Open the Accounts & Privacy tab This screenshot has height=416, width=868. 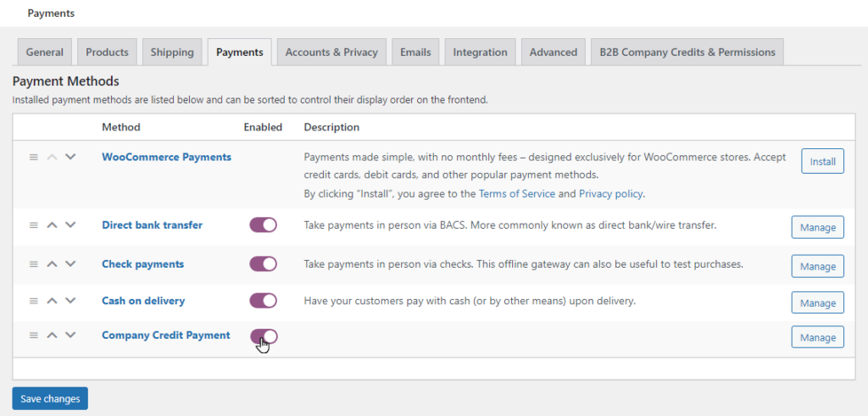point(331,52)
